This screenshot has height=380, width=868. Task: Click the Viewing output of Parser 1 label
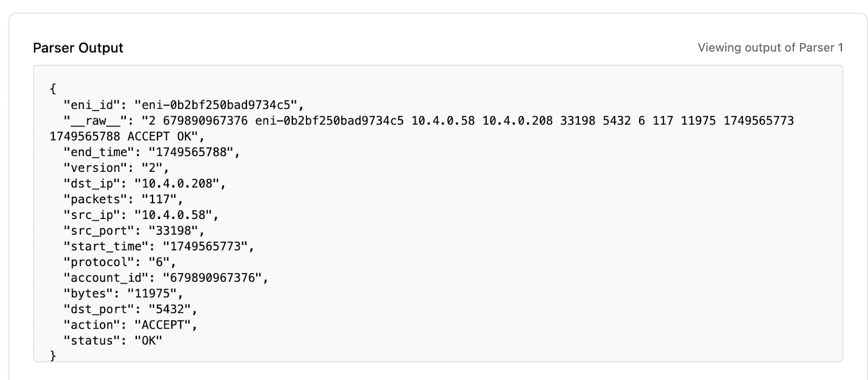point(770,48)
